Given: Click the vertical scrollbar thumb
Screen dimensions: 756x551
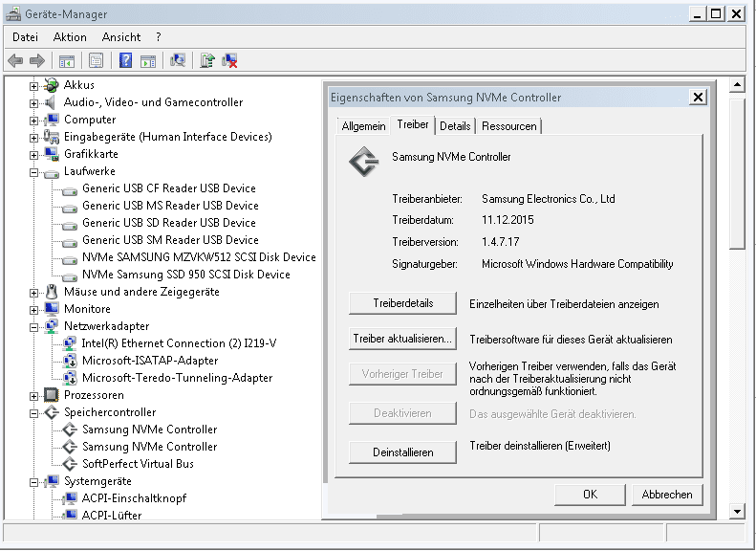Looking at the screenshot, I should [x=737, y=174].
